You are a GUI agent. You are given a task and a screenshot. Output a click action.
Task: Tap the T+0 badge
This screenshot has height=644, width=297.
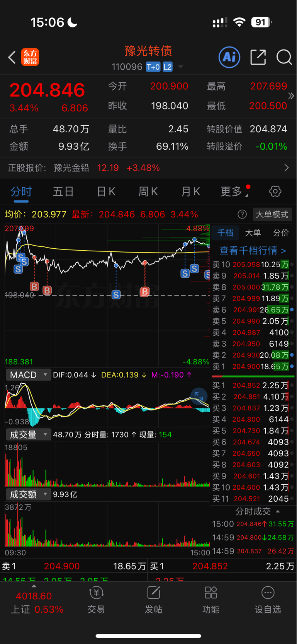coord(153,67)
